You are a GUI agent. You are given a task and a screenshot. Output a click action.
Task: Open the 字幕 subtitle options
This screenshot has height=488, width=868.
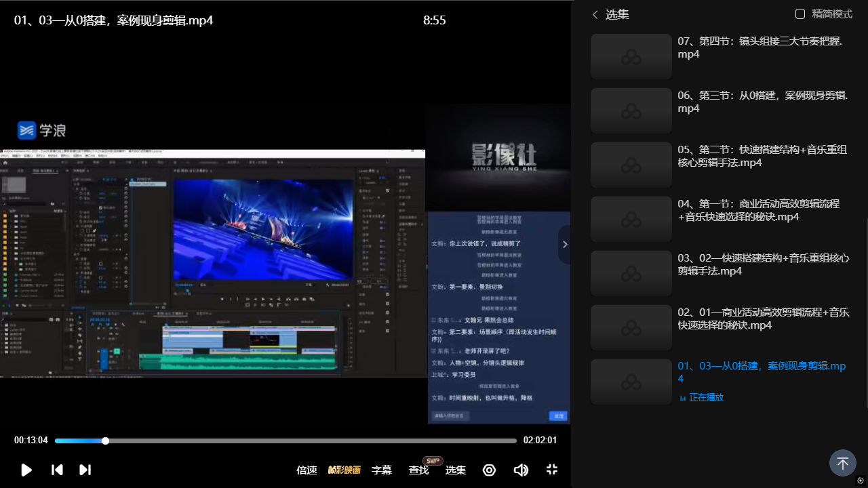[x=382, y=470]
